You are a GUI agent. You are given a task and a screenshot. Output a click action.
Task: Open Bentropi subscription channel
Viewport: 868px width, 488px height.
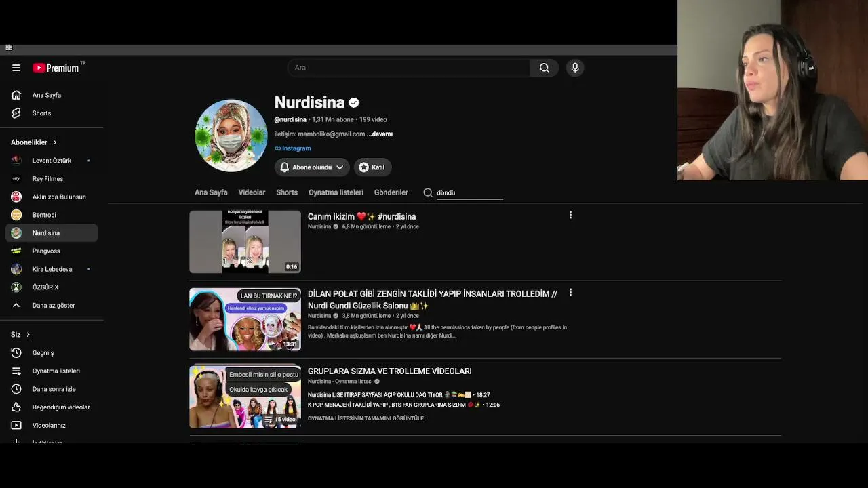point(52,215)
